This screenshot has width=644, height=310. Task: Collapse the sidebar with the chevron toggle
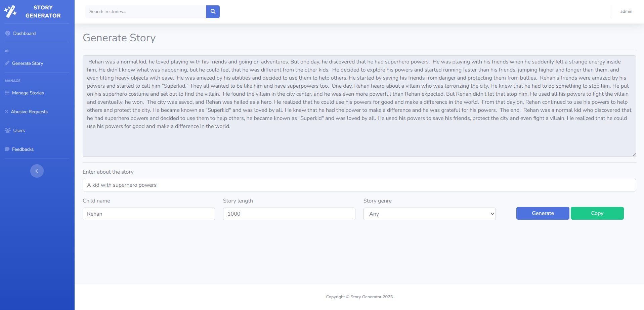[37, 171]
